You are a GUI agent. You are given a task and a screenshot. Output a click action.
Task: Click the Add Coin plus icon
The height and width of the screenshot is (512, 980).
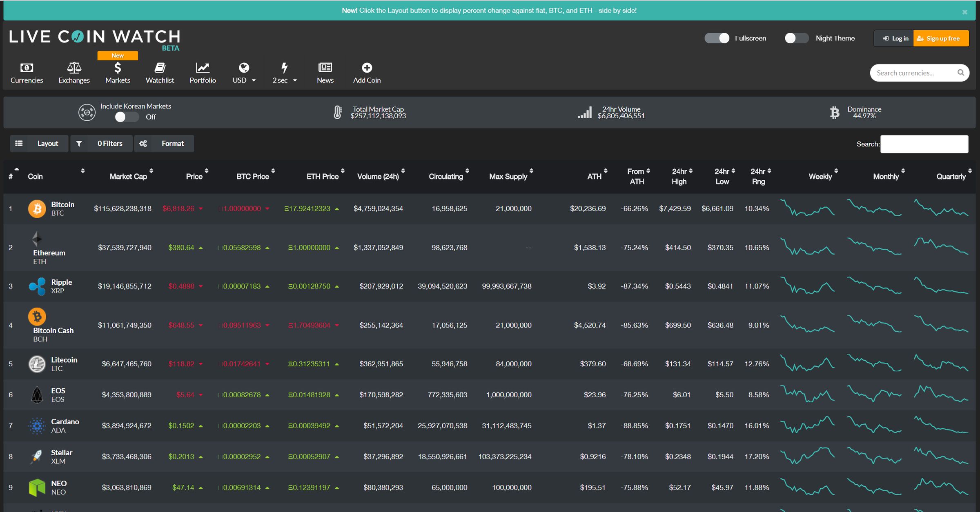point(366,66)
